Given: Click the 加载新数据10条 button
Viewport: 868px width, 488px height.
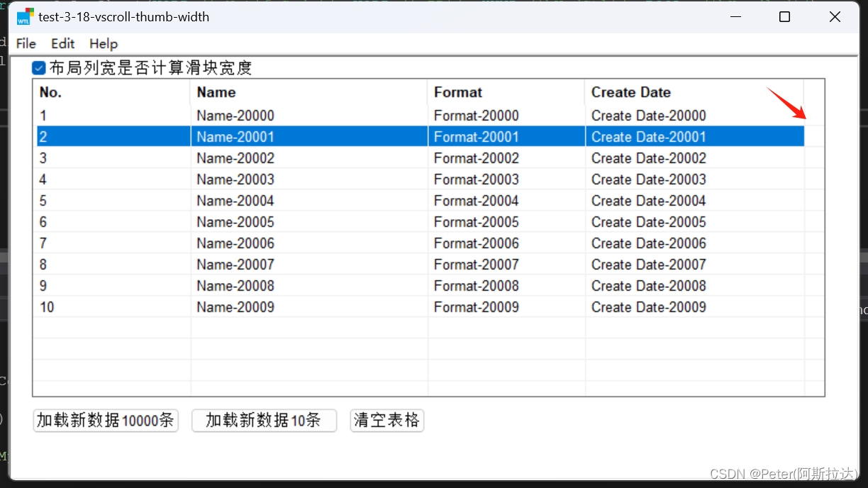Looking at the screenshot, I should 264,420.
